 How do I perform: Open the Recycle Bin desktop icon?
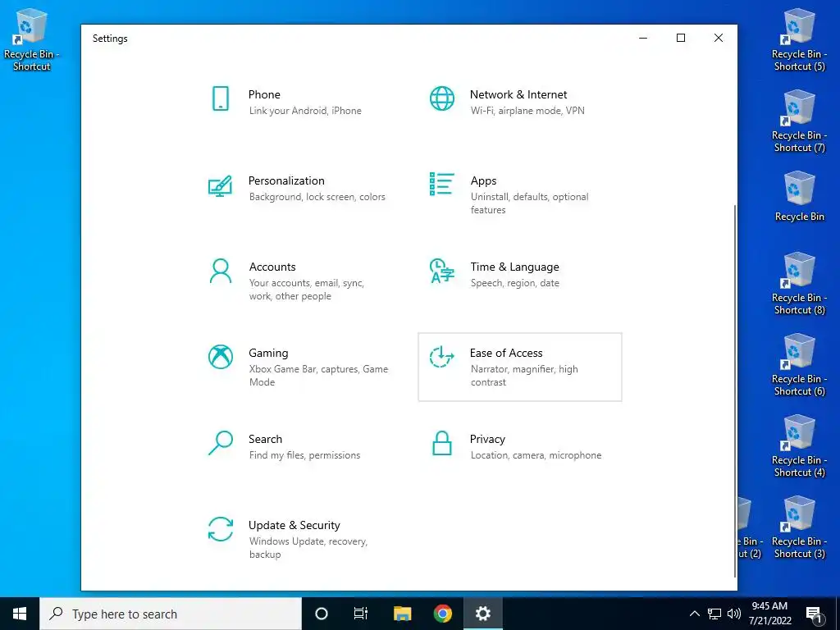(x=799, y=195)
